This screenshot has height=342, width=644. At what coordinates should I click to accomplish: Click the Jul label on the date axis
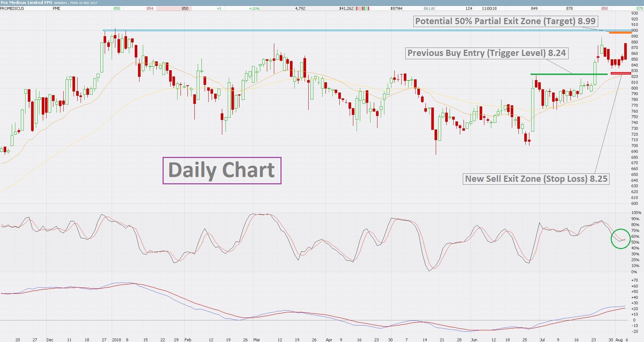coord(542,340)
